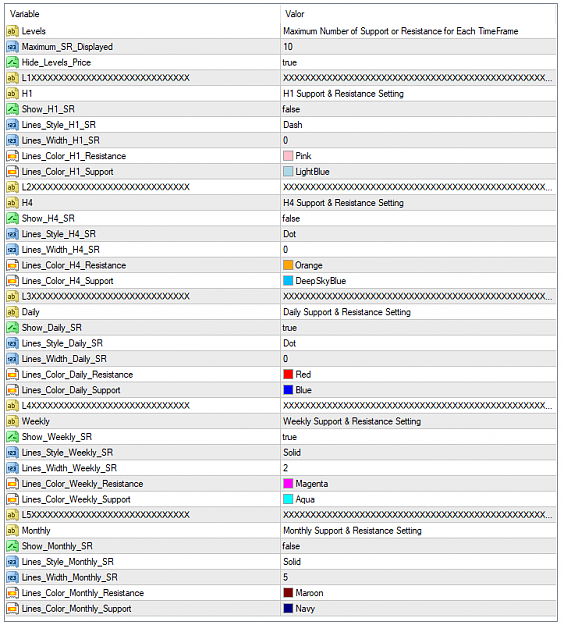
Task: Pick the LightBlue H1 support color swatch
Action: [288, 171]
